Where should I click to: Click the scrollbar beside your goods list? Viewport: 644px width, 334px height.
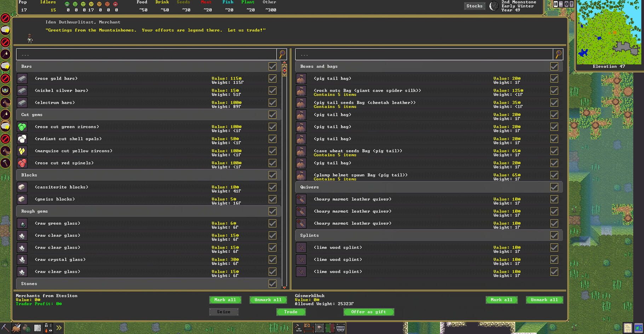(x=284, y=177)
